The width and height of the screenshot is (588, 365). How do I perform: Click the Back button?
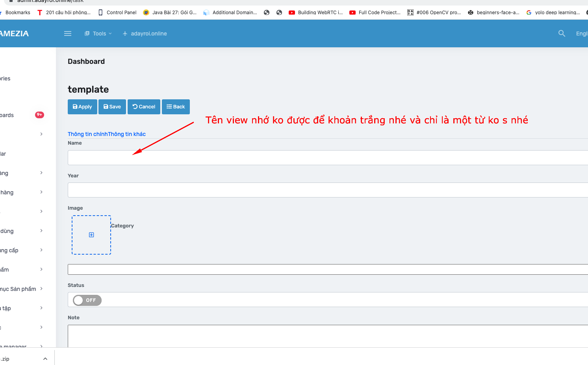(x=176, y=107)
